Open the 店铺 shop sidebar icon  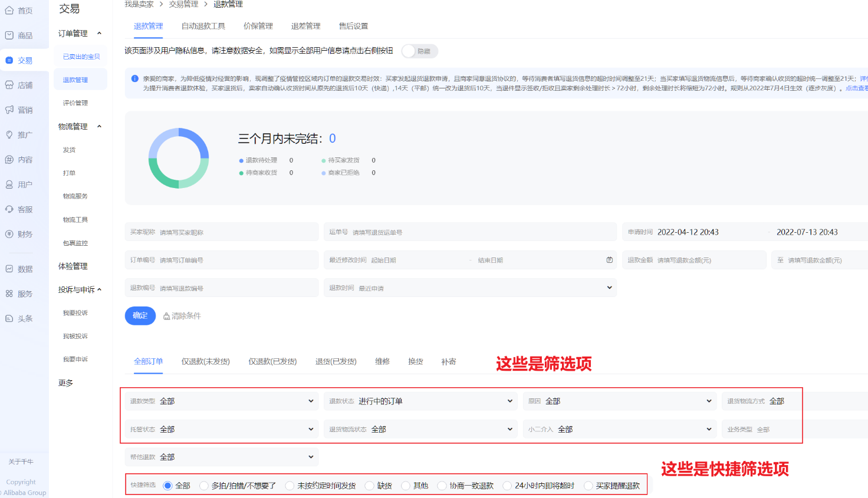pos(9,85)
